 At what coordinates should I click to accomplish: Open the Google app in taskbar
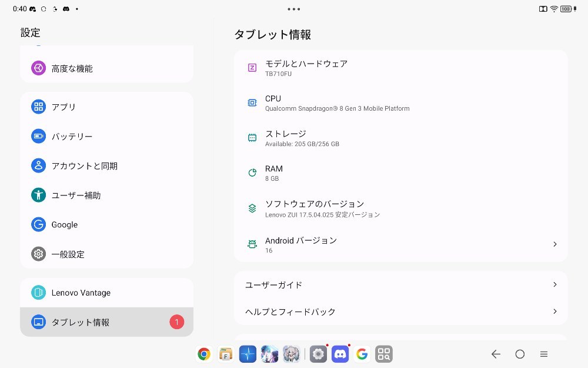coord(362,354)
